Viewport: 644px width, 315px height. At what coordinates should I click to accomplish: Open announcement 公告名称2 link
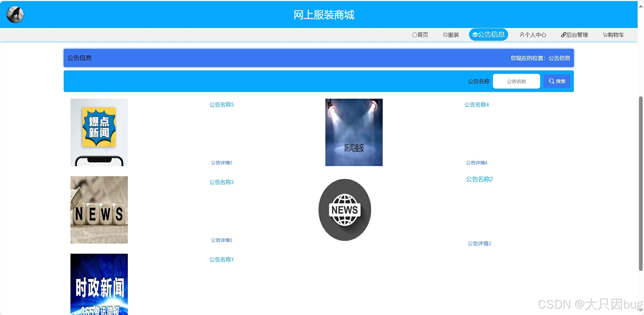(479, 179)
